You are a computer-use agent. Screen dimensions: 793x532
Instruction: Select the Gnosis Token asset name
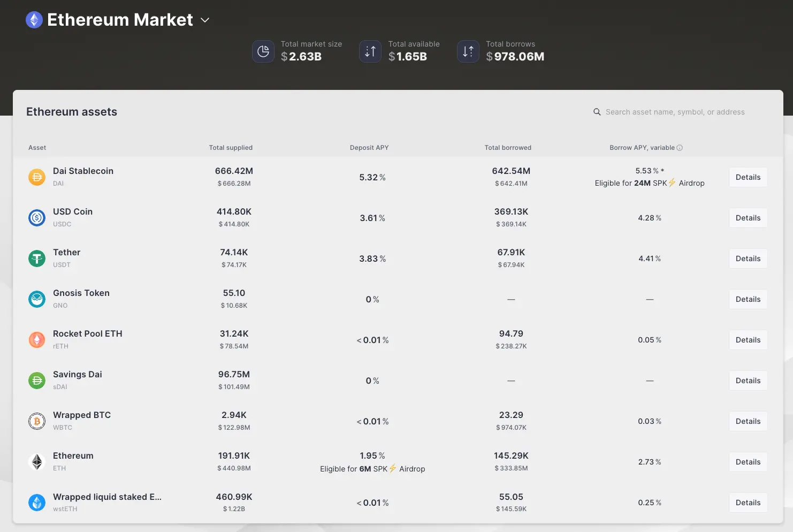[x=81, y=293]
